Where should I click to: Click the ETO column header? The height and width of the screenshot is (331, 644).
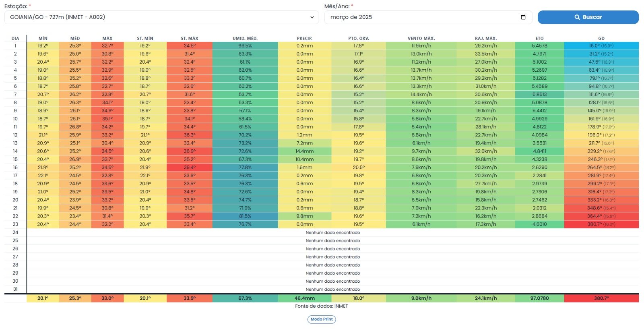pyautogui.click(x=539, y=39)
